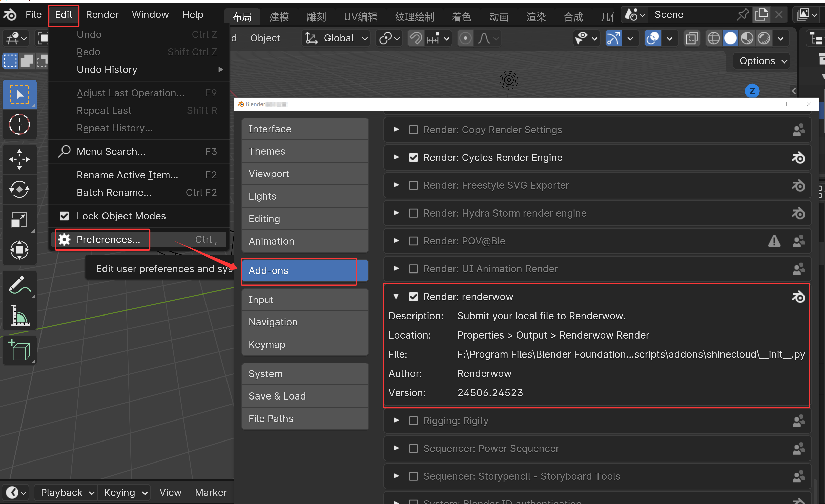Toggle X-ray view icon
Image resolution: width=825 pixels, height=504 pixels.
point(692,38)
